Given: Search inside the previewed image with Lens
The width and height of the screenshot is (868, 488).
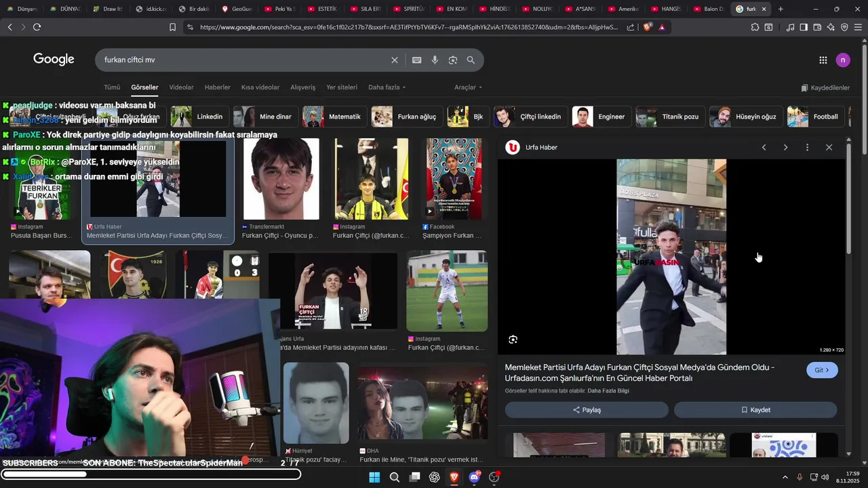Looking at the screenshot, I should click(x=513, y=340).
